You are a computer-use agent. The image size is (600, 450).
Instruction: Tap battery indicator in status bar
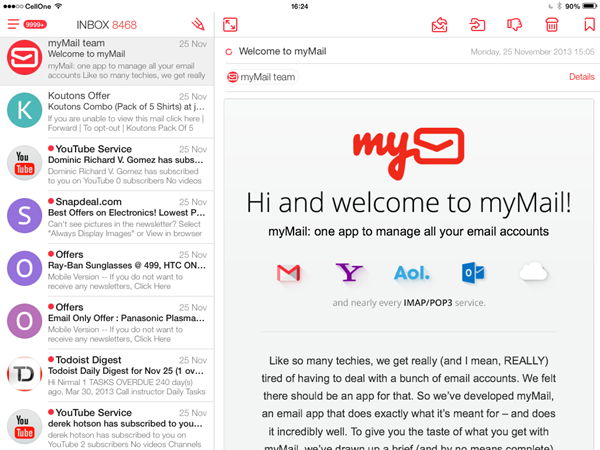[x=589, y=6]
